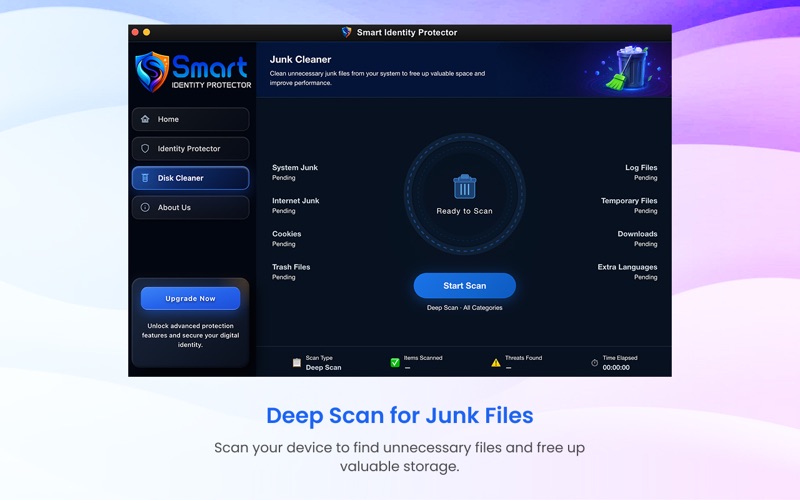
Task: Click the Threats Found label
Action: coord(523,358)
